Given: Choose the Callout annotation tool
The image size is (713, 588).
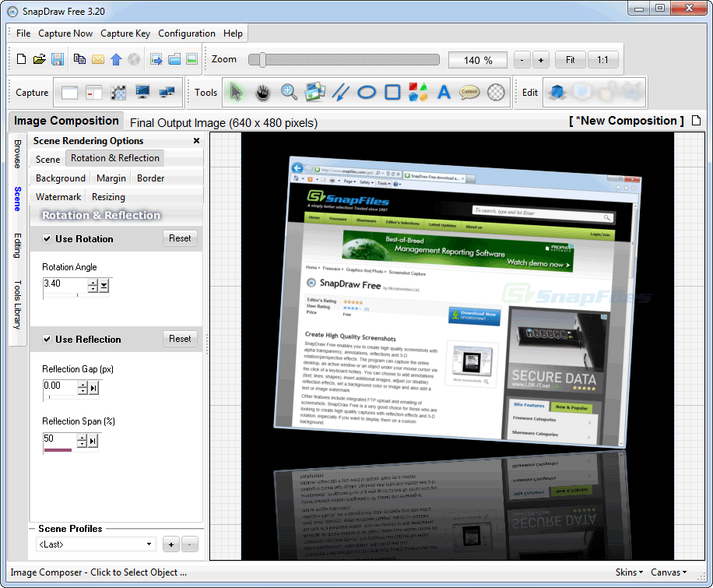Looking at the screenshot, I should [x=469, y=93].
